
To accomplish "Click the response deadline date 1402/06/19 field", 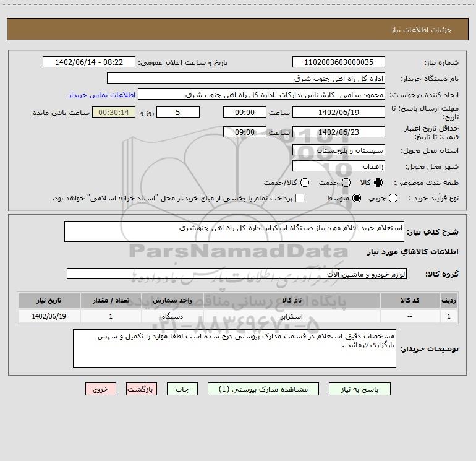I will (339, 112).
